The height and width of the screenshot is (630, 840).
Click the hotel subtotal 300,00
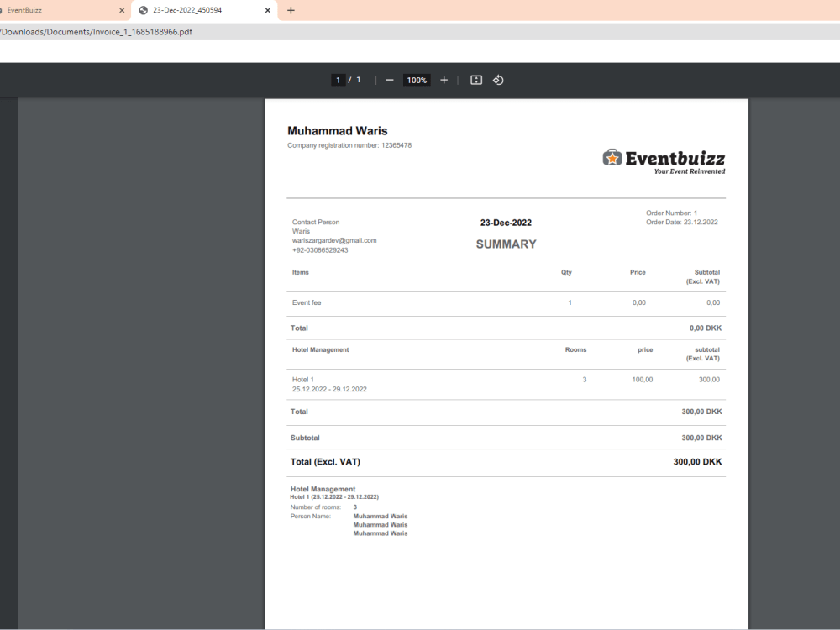tap(709, 380)
